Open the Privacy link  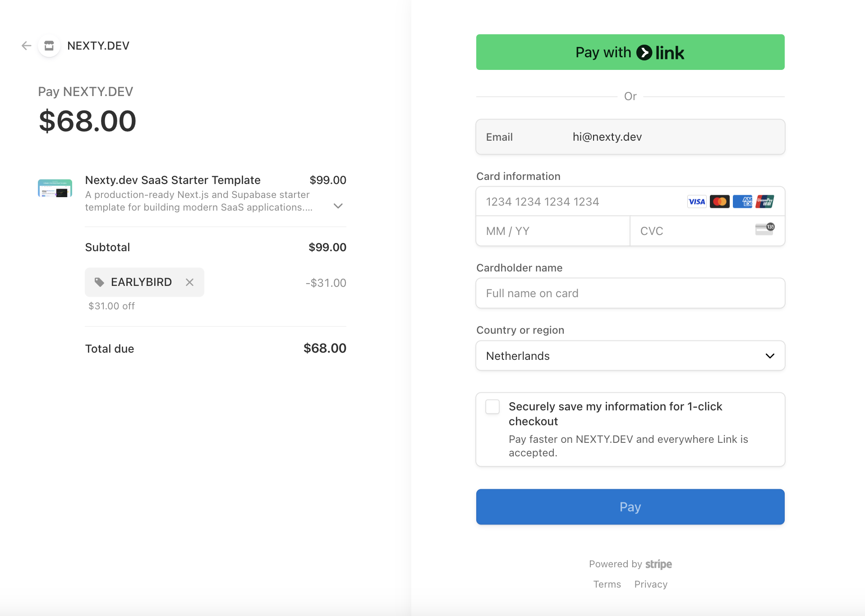tap(651, 584)
